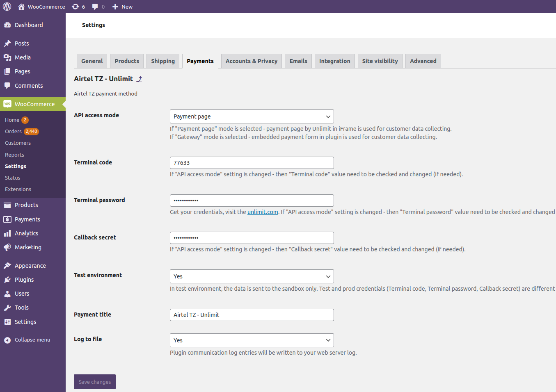The image size is (556, 392).
Task: Open the API access mode dropdown
Action: 252,116
